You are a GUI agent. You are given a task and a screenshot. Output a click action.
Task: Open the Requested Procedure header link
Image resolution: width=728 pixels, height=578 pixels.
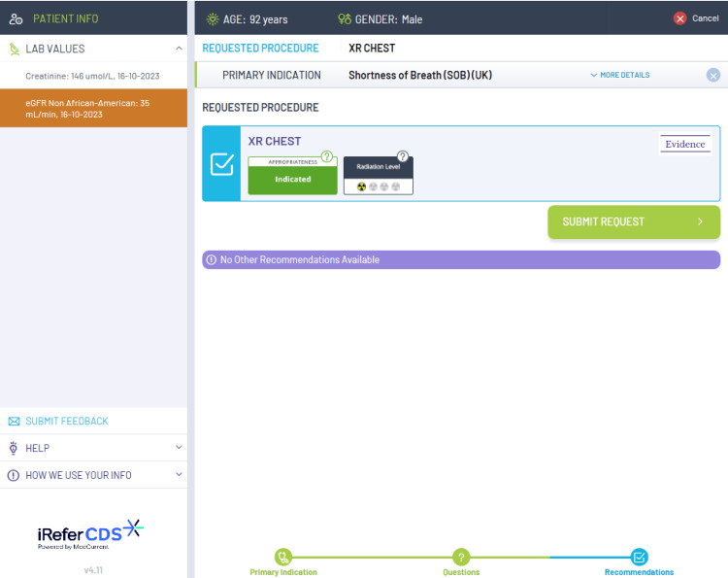point(260,49)
